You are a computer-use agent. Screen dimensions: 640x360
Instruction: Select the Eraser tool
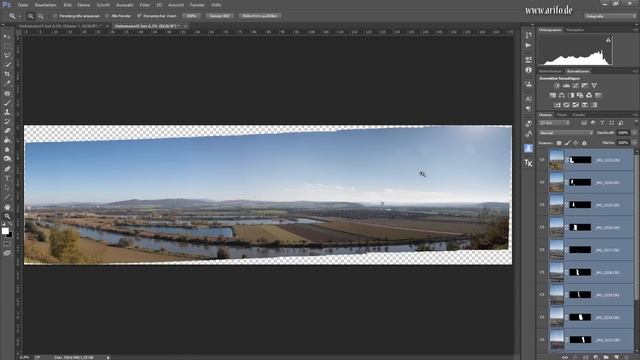(7, 131)
